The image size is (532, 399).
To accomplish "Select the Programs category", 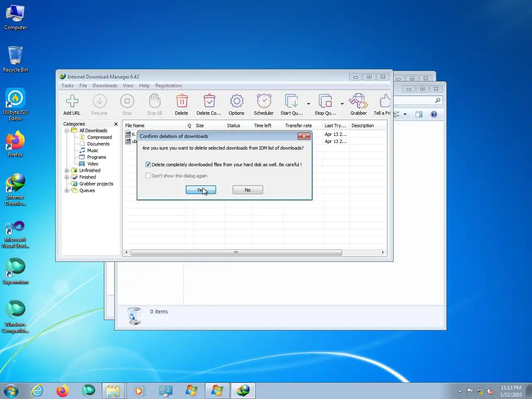I will tap(96, 157).
